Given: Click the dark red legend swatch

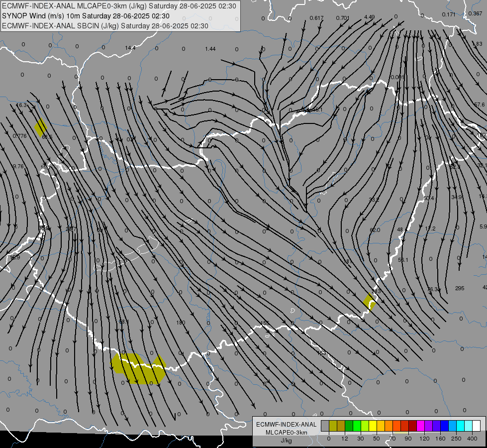Looking at the screenshot, I should coord(412,426).
